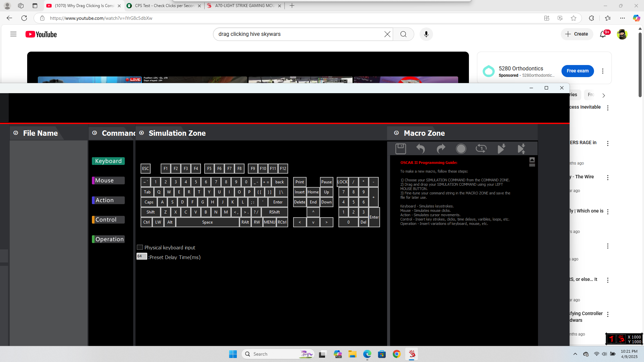
Task: Choose the Keyboard command category
Action: [108, 161]
